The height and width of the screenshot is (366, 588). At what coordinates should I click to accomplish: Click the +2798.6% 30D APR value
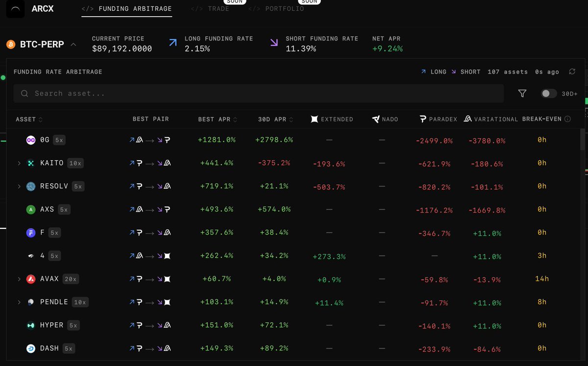[x=274, y=140]
